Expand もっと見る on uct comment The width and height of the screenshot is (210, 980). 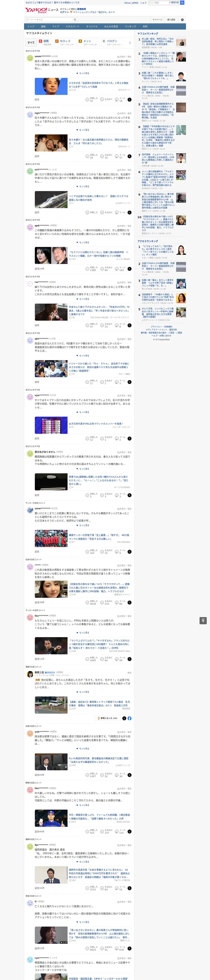[83, 186]
